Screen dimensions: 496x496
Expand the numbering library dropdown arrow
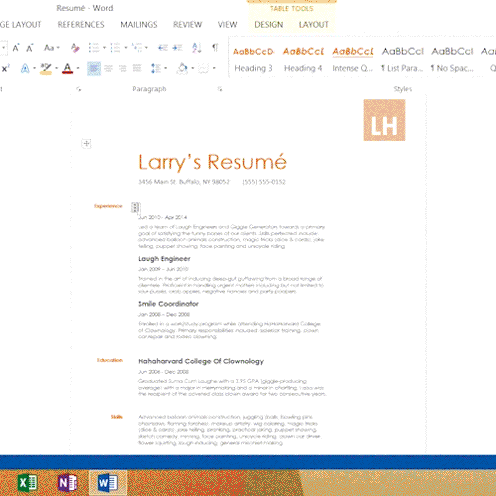[126, 48]
